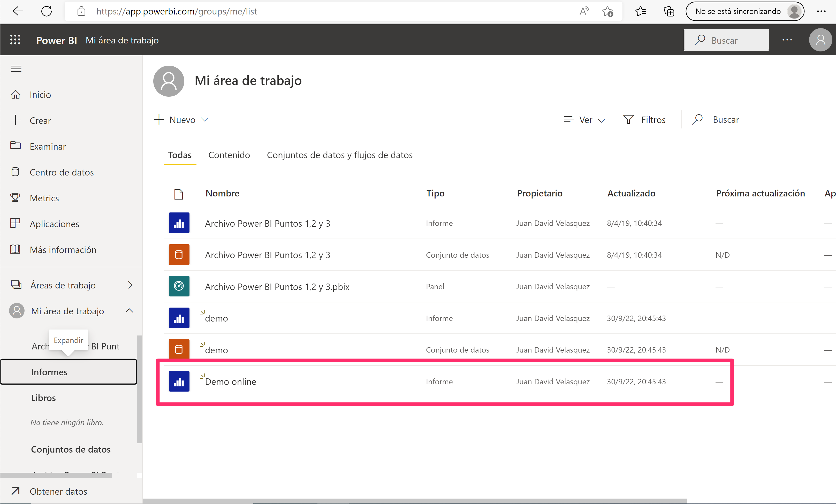Click '30/9/22, 20:45:43' in Demo online row
Screen dimensions: 836x504
[636, 381]
